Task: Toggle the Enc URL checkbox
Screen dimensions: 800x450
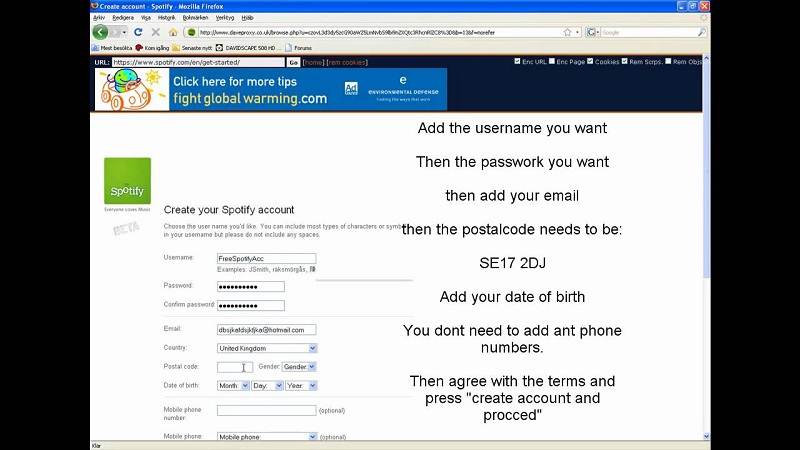Action: click(517, 61)
